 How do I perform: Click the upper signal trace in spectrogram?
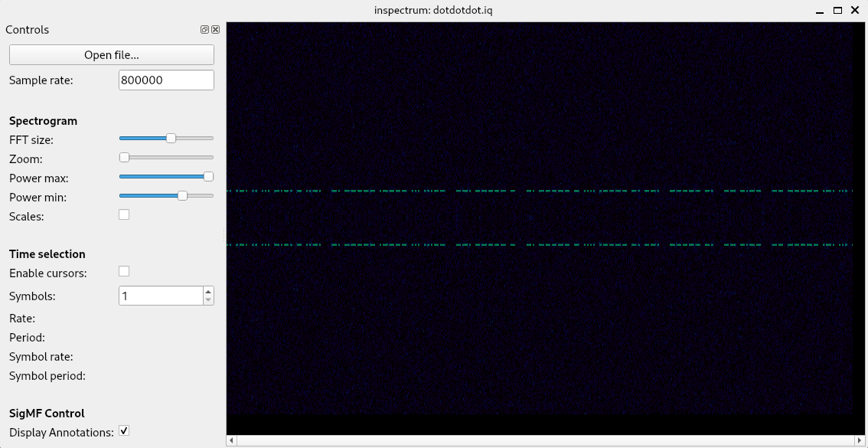540,191
